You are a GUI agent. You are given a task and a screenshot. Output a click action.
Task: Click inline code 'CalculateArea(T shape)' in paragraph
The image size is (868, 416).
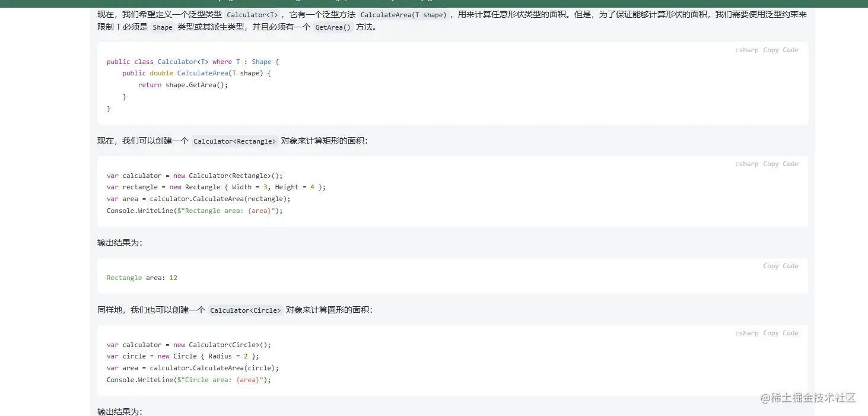tap(403, 15)
